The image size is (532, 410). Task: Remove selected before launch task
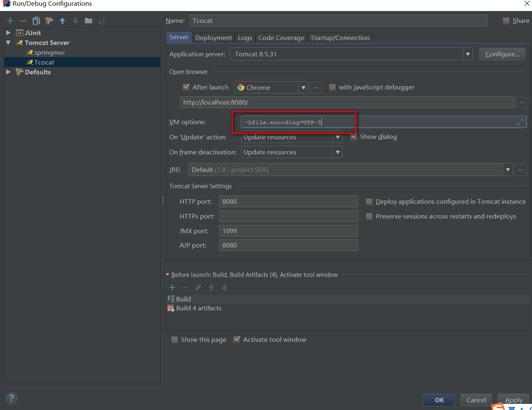pyautogui.click(x=185, y=287)
